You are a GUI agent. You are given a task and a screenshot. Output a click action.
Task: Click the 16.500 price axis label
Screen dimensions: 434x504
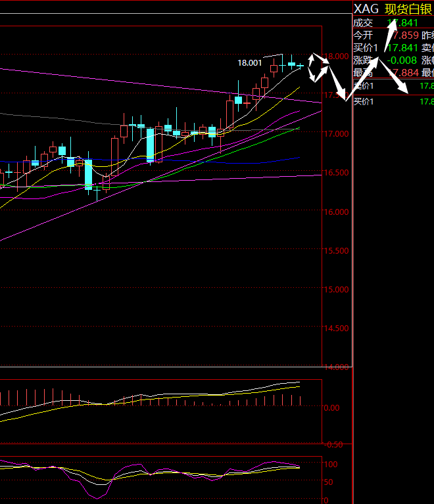(x=336, y=173)
